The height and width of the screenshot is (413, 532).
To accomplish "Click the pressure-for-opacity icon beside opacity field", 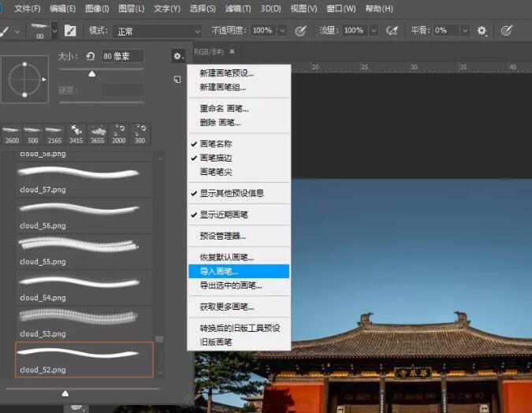I will (300, 31).
